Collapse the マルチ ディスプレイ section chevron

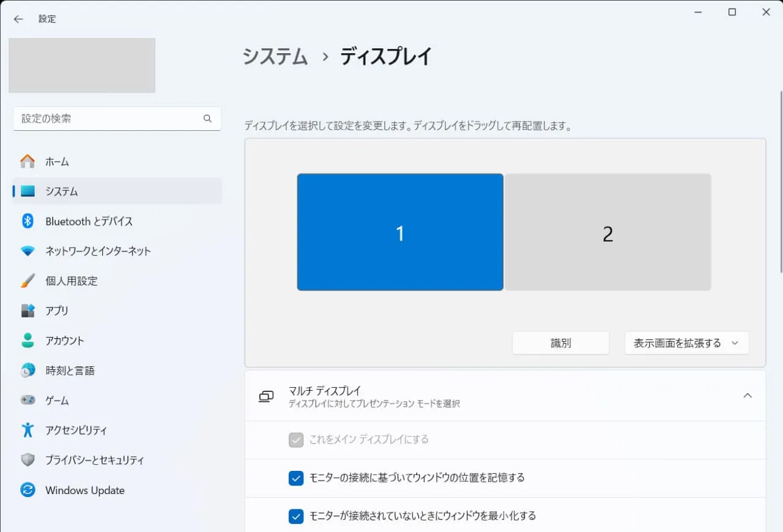(748, 396)
